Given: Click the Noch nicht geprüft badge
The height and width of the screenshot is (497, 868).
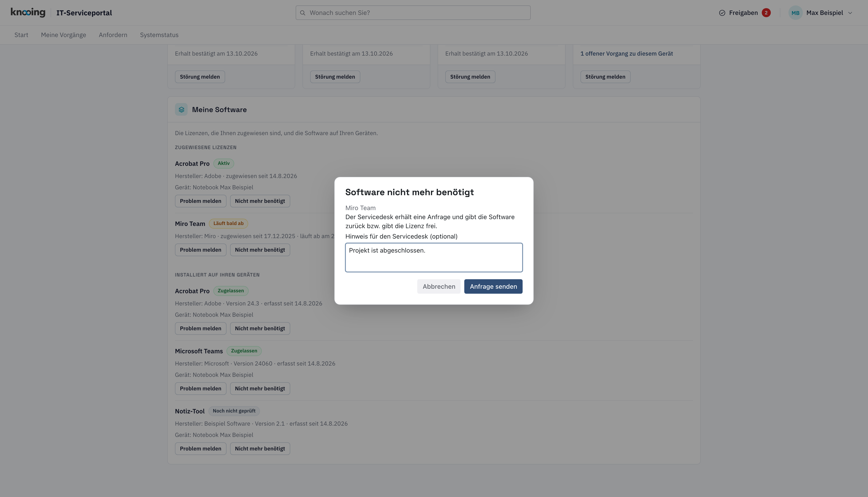Looking at the screenshot, I should pyautogui.click(x=234, y=411).
